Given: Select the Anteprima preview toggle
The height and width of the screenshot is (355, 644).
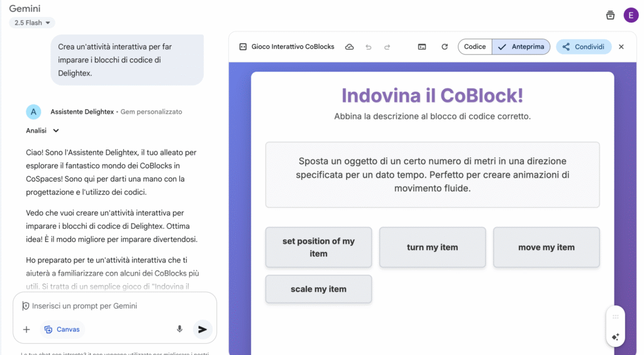Looking at the screenshot, I should pos(521,47).
